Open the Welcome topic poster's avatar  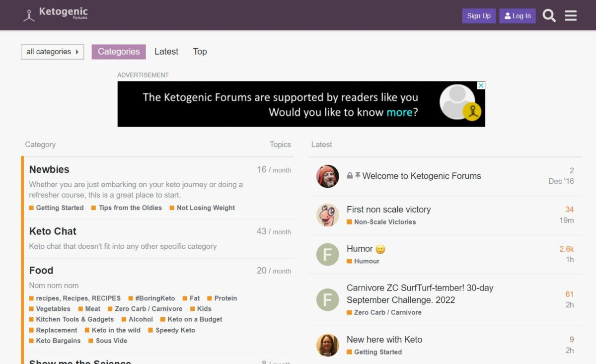point(327,176)
